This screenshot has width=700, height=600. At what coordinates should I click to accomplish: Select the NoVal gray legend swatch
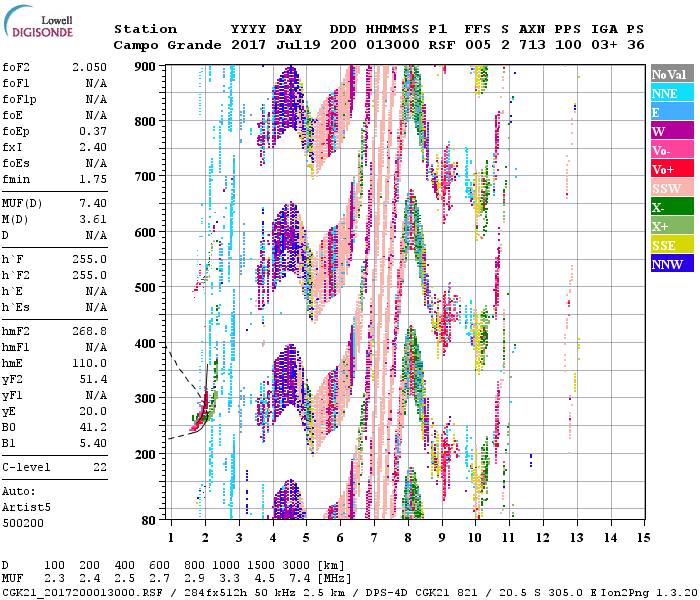672,75
